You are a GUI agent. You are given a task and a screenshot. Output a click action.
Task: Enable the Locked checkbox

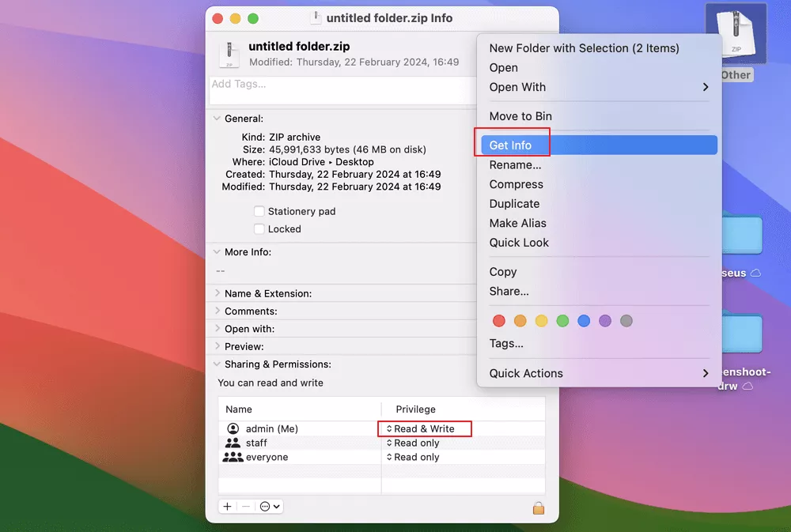coord(259,229)
